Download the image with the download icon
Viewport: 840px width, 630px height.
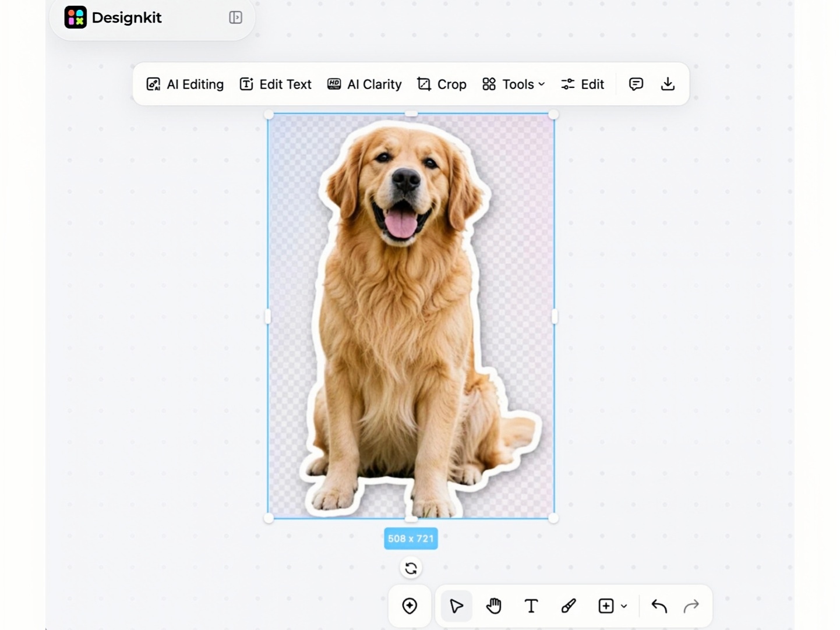point(668,84)
